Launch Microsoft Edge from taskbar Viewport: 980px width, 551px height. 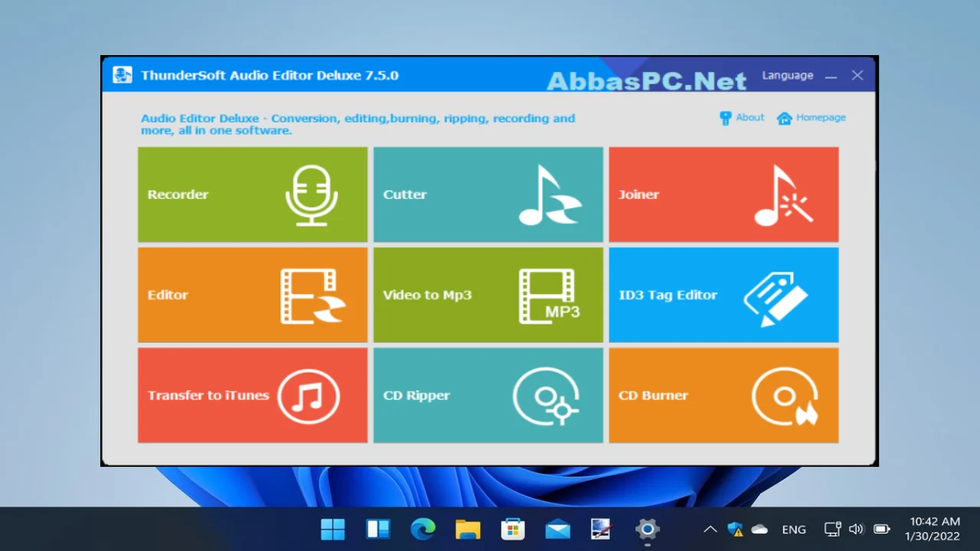[423, 529]
